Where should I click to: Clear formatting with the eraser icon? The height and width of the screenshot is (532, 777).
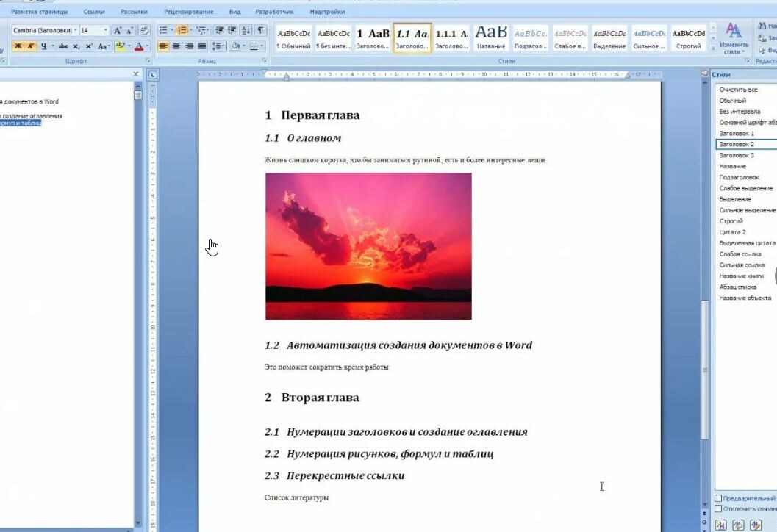(x=144, y=31)
